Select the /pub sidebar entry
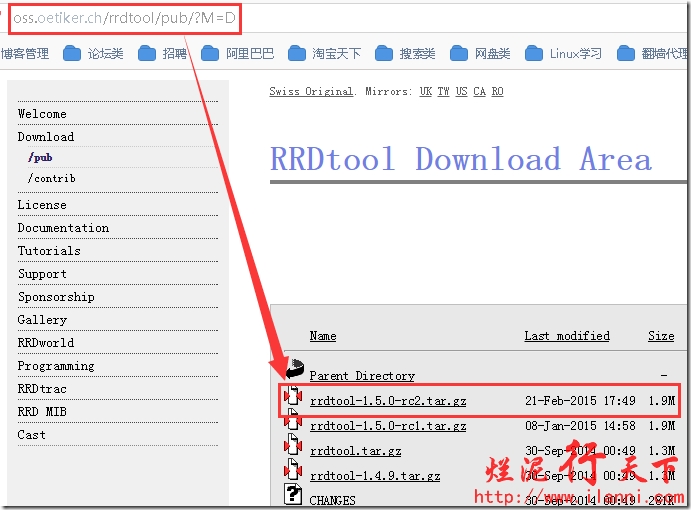 pos(40,157)
